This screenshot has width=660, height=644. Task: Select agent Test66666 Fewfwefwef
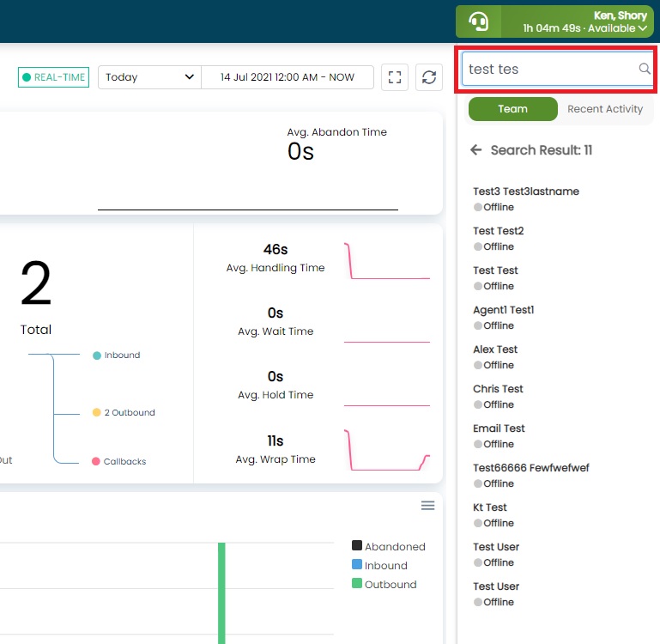[530, 468]
